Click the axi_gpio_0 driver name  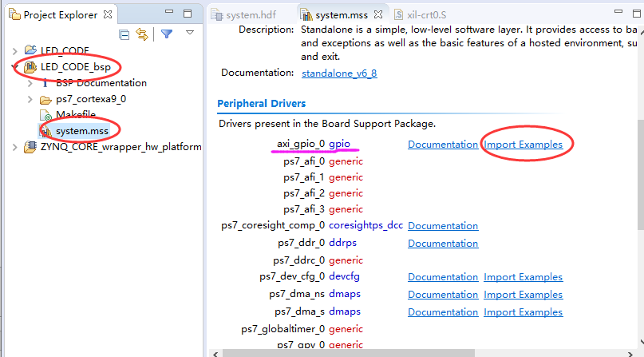tap(301, 144)
